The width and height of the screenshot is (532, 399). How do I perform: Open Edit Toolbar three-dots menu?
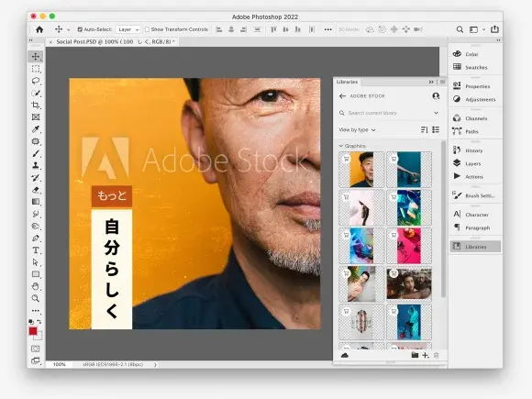tap(36, 310)
